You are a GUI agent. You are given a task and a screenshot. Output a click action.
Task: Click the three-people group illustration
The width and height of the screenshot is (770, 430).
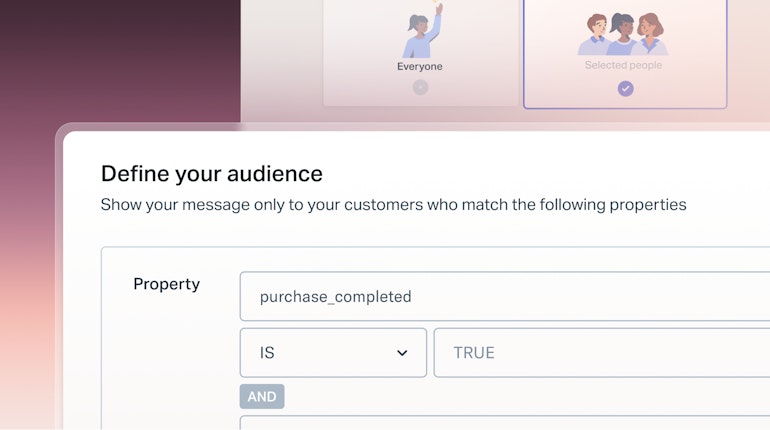[x=624, y=35]
